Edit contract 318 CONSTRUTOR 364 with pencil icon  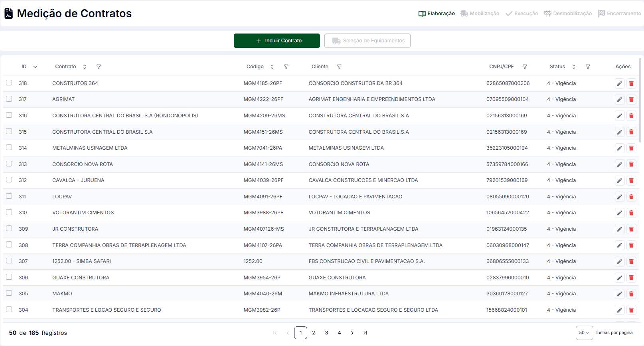click(x=620, y=83)
